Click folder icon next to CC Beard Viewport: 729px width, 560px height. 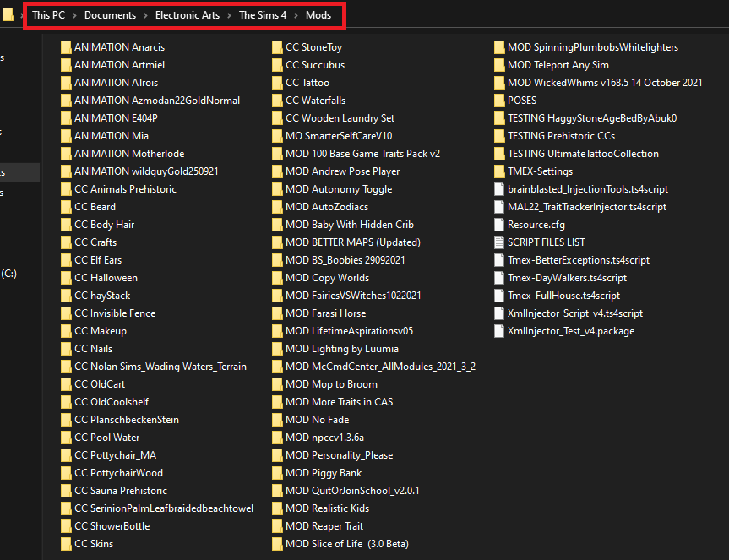point(66,207)
